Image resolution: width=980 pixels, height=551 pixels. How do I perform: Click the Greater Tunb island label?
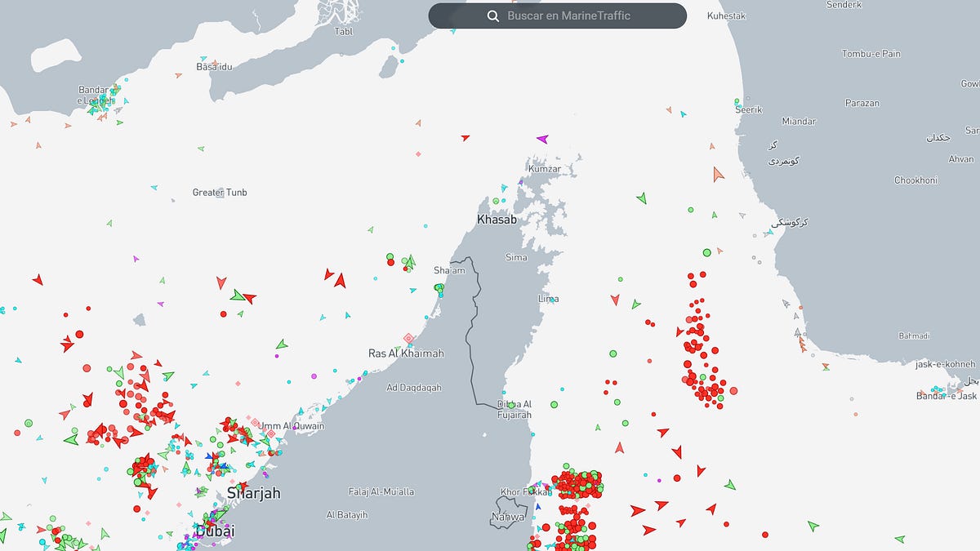pos(219,193)
